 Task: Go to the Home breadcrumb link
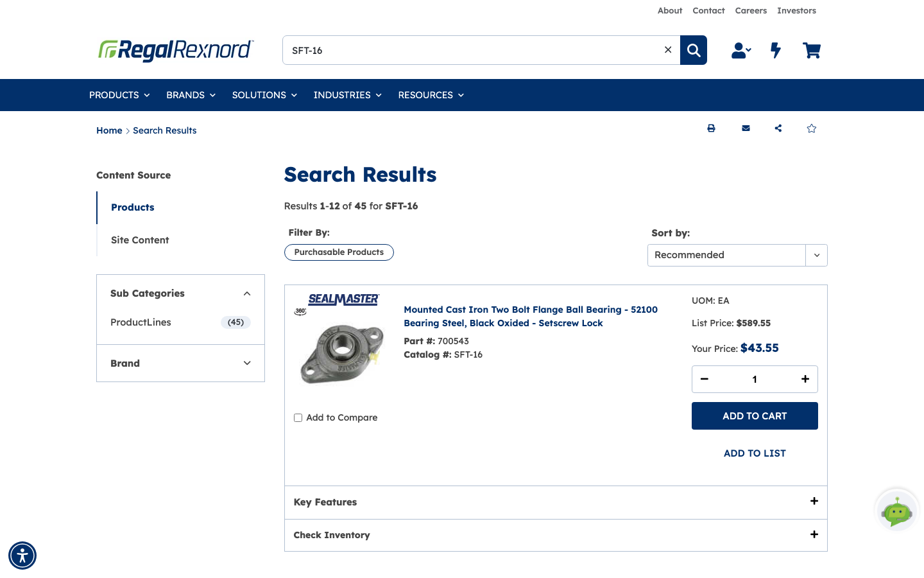pos(109,130)
